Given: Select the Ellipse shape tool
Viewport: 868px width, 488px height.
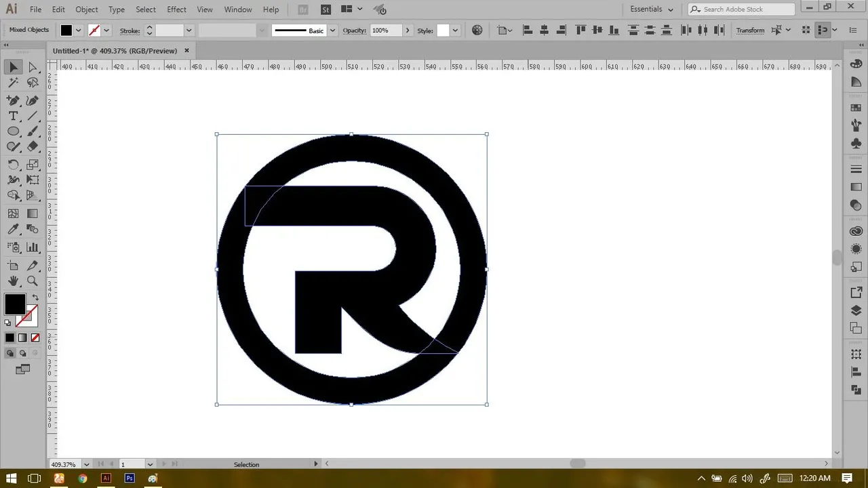Looking at the screenshot, I should click(x=14, y=131).
